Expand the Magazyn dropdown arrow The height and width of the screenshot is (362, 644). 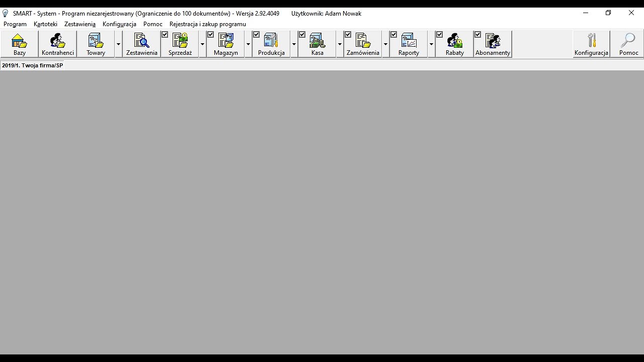249,44
